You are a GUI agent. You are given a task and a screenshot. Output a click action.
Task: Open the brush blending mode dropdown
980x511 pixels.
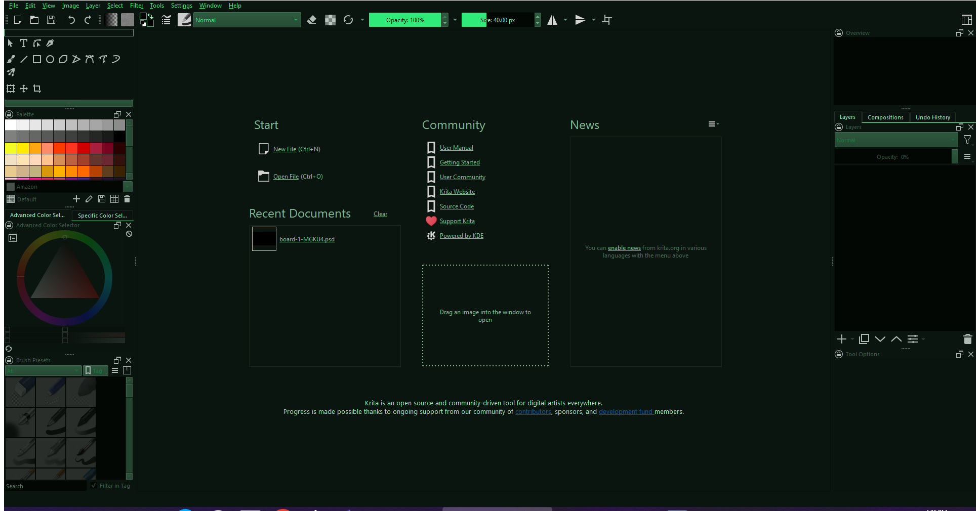pyautogui.click(x=247, y=20)
